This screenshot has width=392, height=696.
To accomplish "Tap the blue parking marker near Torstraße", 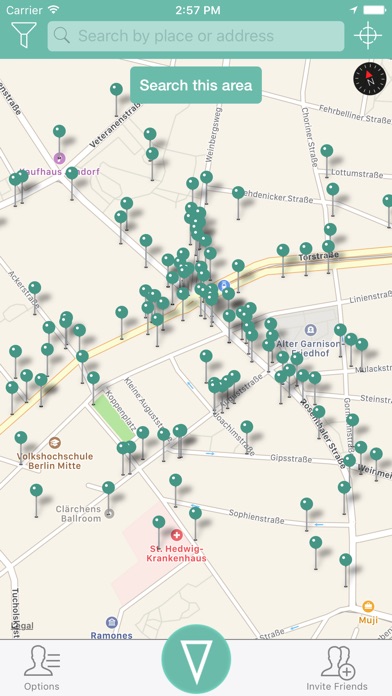I will coord(224,285).
